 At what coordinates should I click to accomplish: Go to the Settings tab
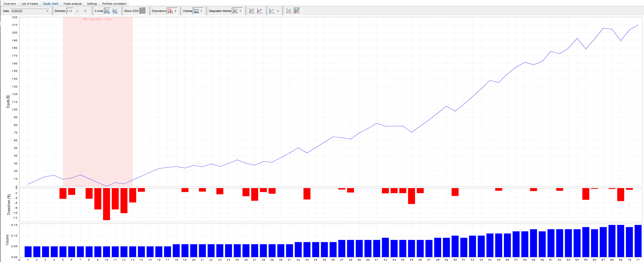click(92, 4)
